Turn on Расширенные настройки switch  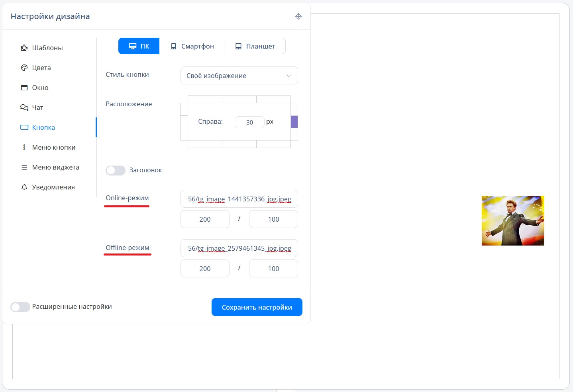point(20,307)
